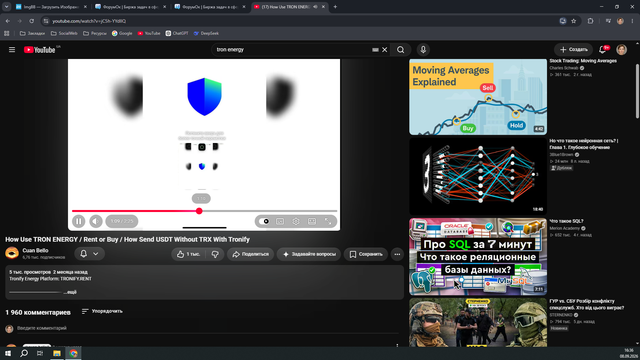This screenshot has height=360, width=640.
Task: Open the Windows Start menu
Action: click(x=8, y=353)
